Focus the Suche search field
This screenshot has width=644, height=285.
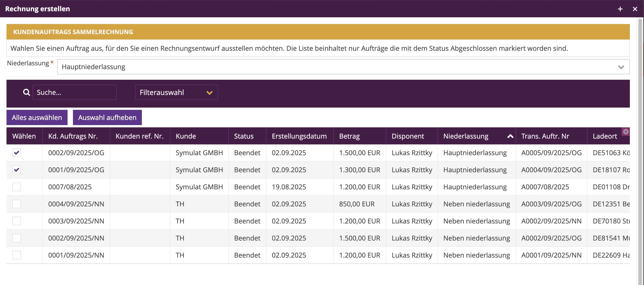(x=75, y=92)
